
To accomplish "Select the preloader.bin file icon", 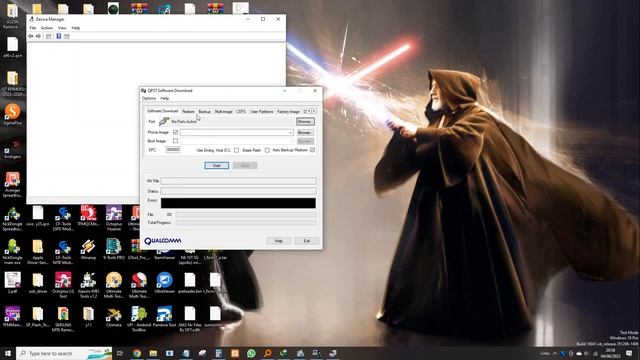I will pyautogui.click(x=190, y=283).
